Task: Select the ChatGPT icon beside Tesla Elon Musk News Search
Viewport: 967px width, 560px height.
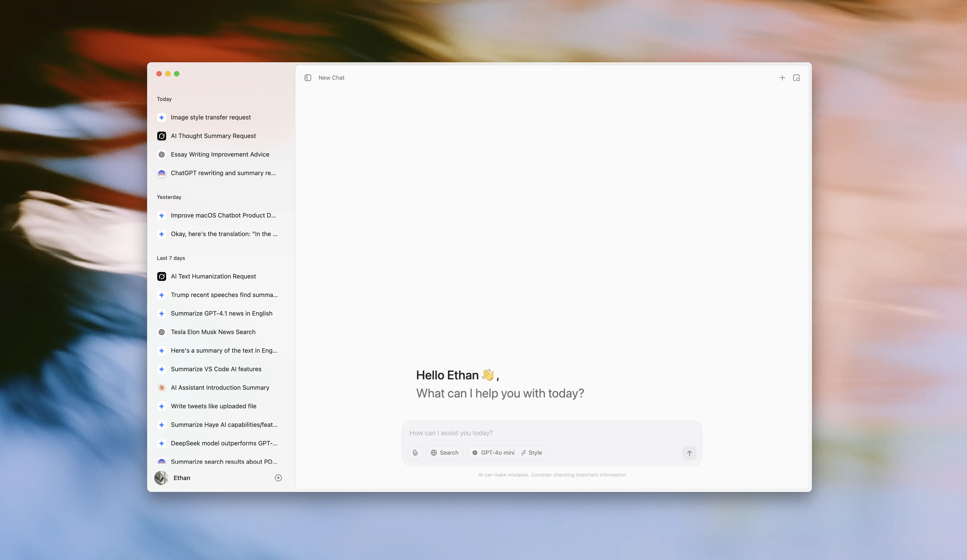Action: pos(161,332)
